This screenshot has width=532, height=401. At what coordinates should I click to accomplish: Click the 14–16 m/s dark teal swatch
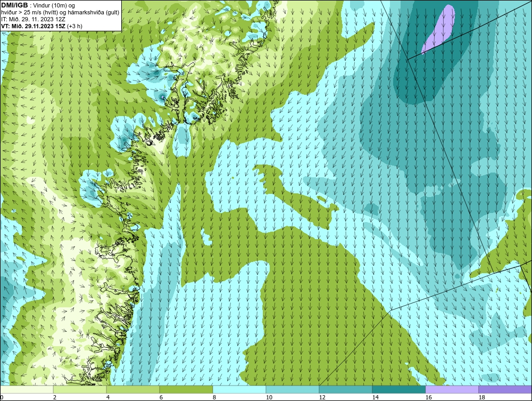398,389
